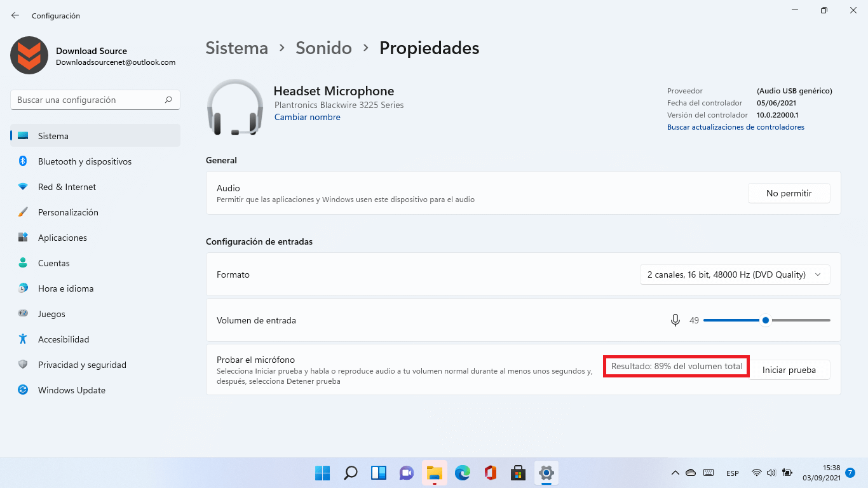
Task: Go to Red & Internet settings
Action: 95,187
